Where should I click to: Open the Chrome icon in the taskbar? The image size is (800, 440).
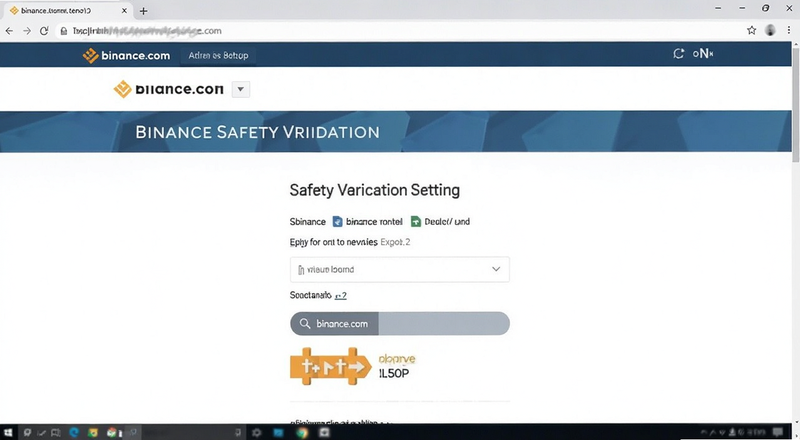[x=303, y=433]
